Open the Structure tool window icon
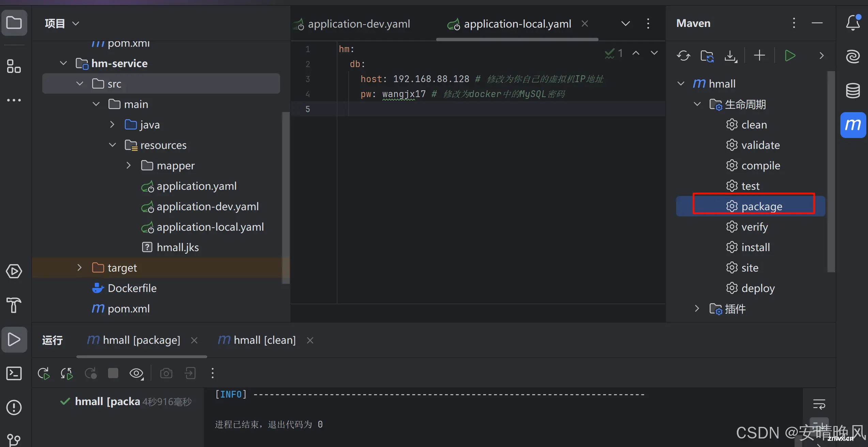 pos(14,66)
